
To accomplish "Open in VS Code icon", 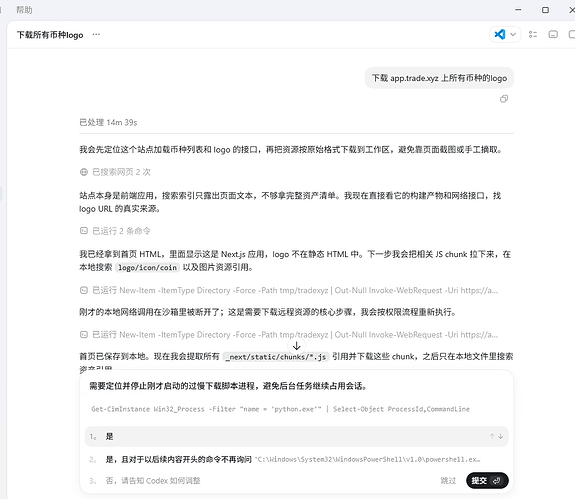I will coord(499,34).
